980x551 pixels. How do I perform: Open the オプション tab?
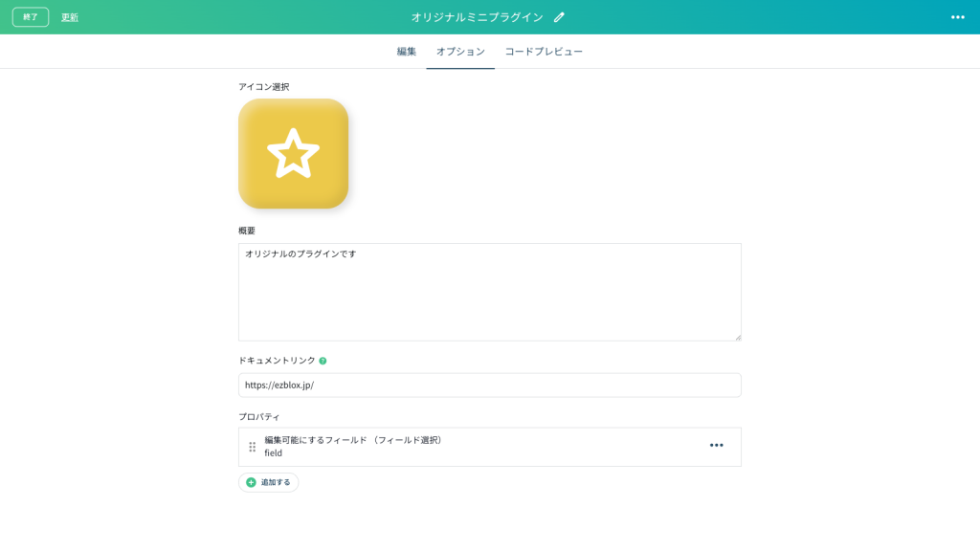(x=459, y=51)
